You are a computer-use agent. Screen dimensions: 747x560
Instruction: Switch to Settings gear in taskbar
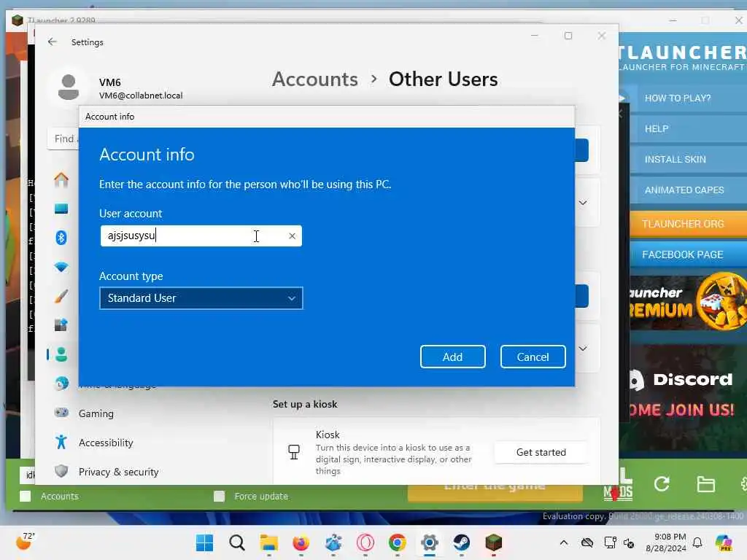point(429,542)
